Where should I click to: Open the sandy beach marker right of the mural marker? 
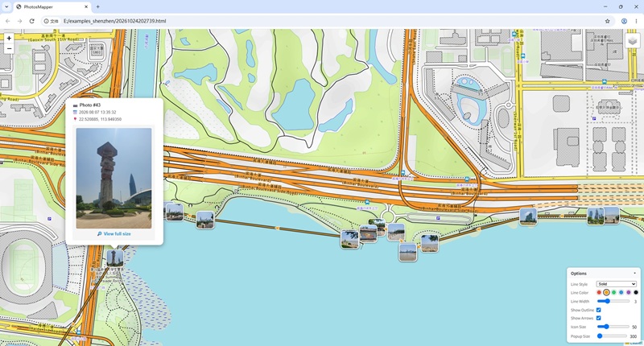[x=396, y=233]
